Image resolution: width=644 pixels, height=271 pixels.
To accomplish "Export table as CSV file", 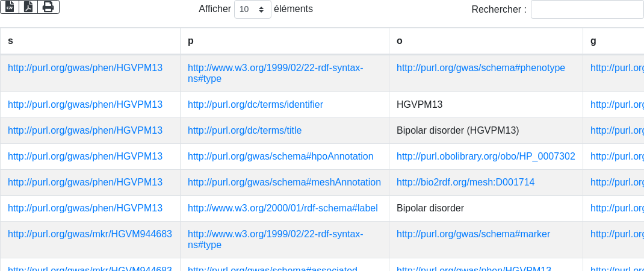I will [x=10, y=7].
